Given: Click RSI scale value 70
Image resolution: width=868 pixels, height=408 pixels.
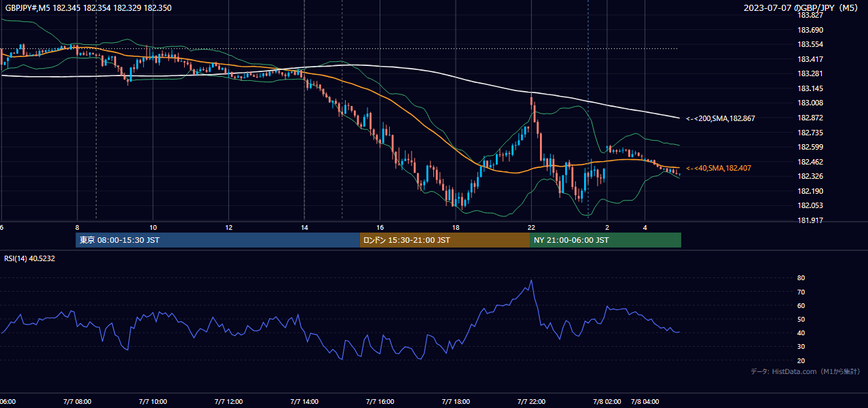Looking at the screenshot, I should coord(801,292).
